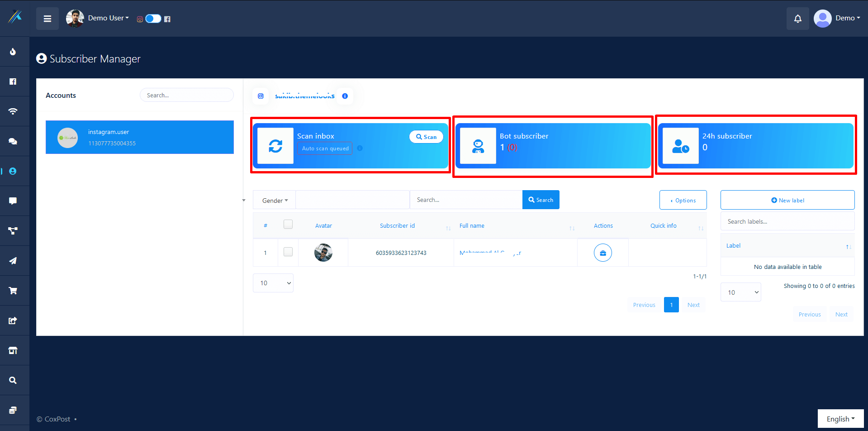Open the Gender dropdown filter

[x=275, y=201]
